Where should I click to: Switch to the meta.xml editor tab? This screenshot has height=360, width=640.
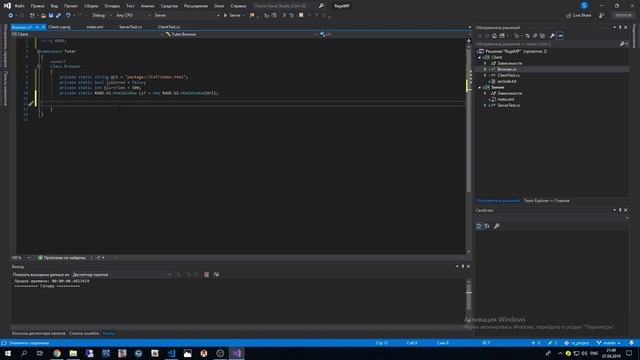(x=95, y=27)
